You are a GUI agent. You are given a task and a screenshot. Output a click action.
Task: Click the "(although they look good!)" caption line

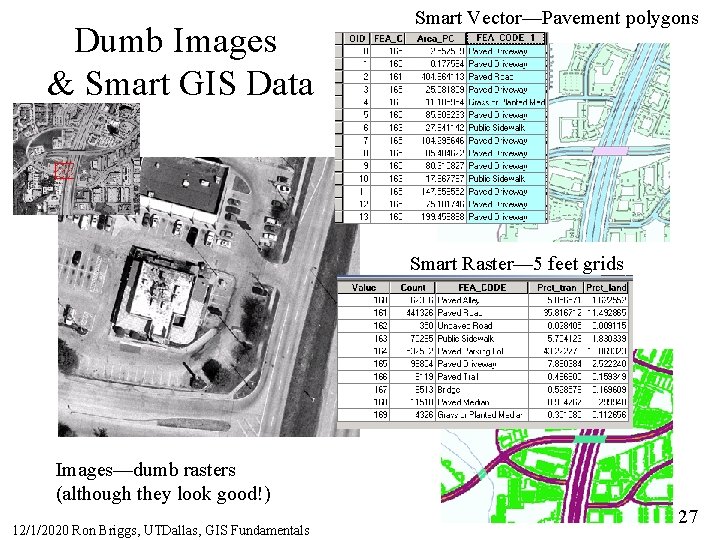pos(163,495)
